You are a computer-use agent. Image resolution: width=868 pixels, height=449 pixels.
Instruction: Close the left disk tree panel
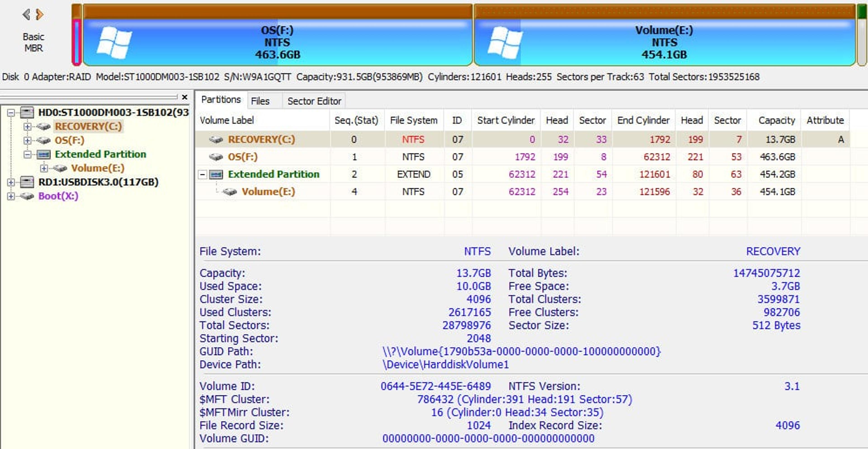coord(184,97)
